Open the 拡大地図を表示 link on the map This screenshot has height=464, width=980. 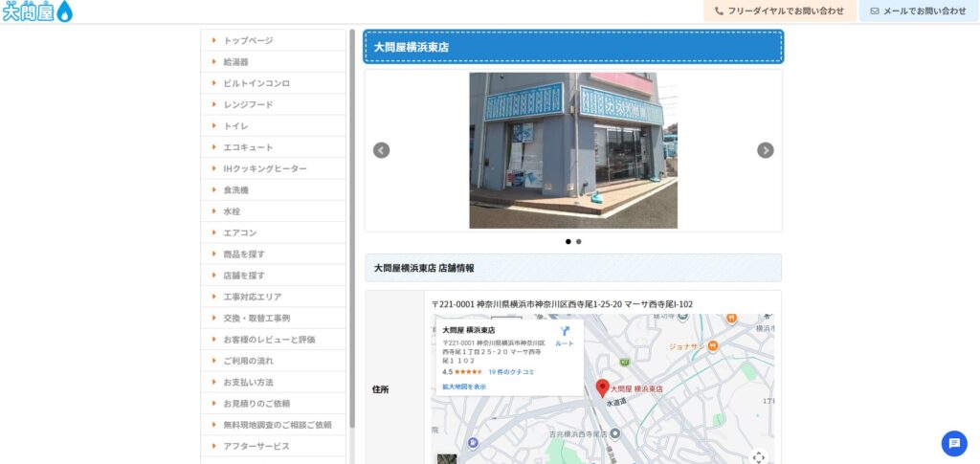point(464,387)
